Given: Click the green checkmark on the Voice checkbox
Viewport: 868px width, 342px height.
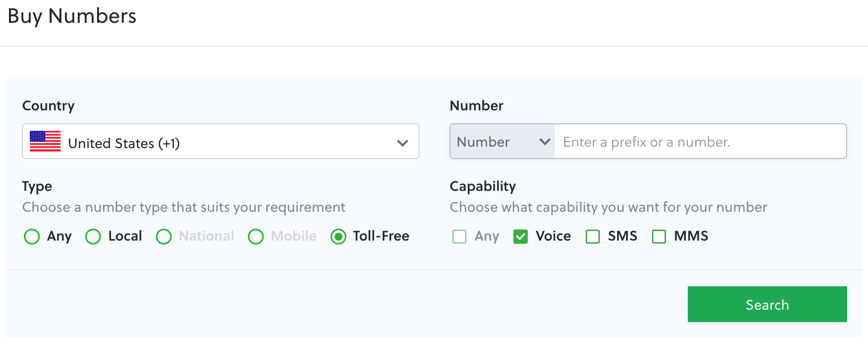Looking at the screenshot, I should click(x=521, y=237).
